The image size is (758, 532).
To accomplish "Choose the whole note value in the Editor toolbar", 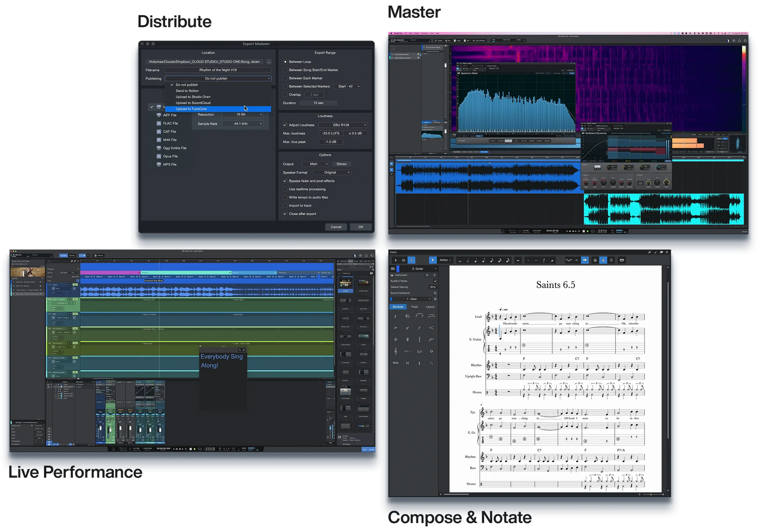I will 460,260.
